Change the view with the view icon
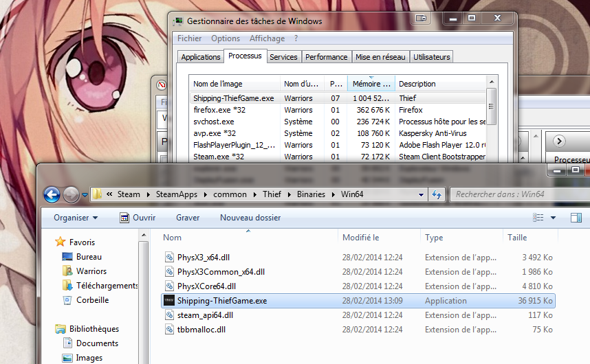The height and width of the screenshot is (364, 590). (x=538, y=218)
